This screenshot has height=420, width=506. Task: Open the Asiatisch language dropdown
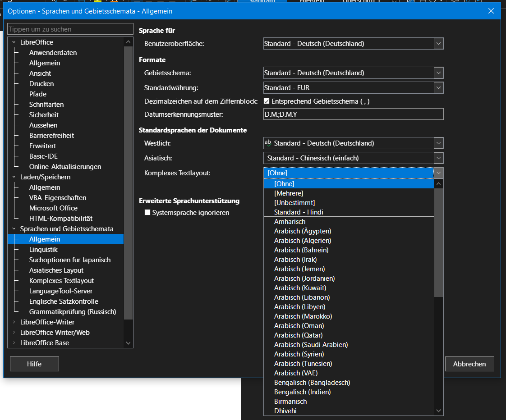(438, 158)
